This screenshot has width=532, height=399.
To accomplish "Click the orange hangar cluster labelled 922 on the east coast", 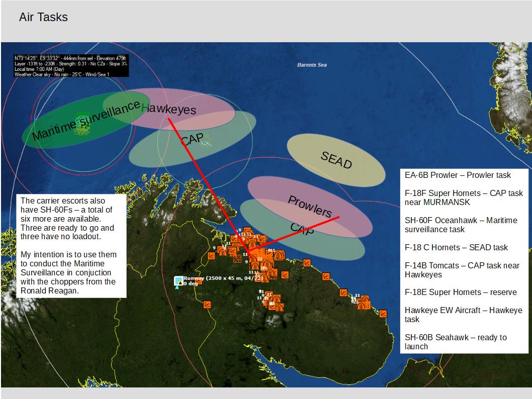I will [363, 303].
